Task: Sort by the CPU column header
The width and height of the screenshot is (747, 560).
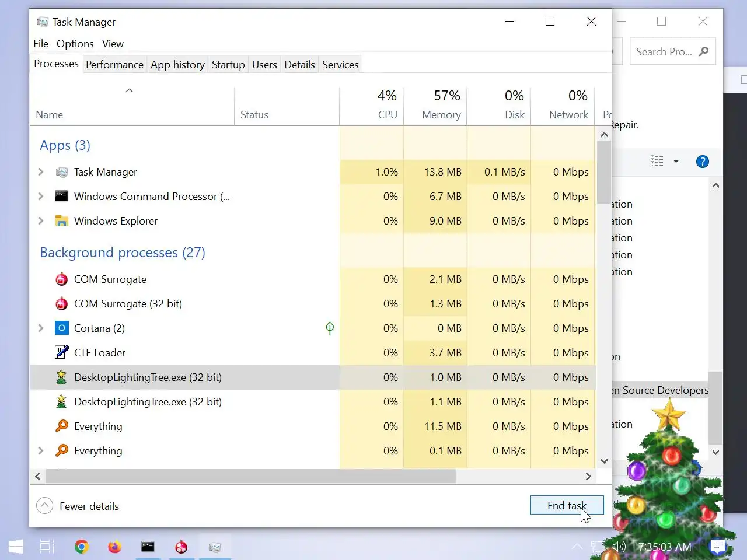Action: point(372,106)
